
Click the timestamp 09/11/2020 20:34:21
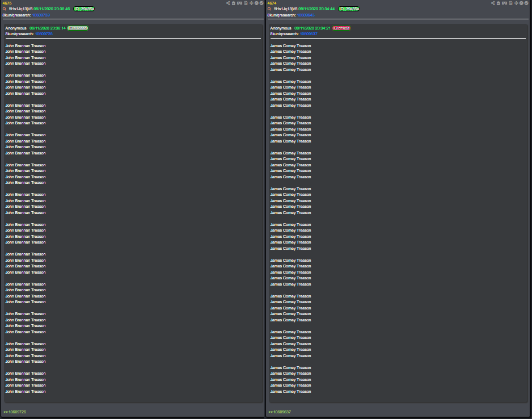313,28
